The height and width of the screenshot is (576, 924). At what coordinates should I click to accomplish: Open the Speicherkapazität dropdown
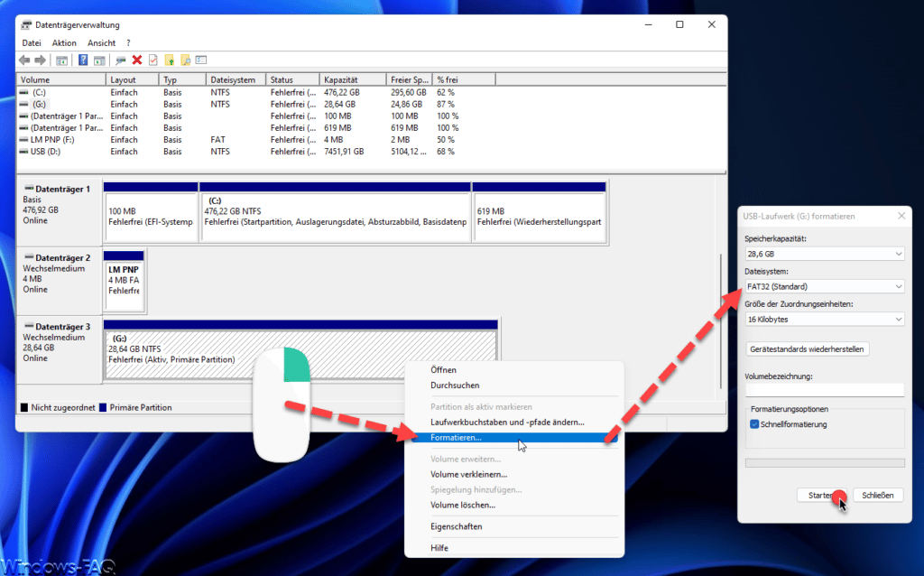coord(825,254)
